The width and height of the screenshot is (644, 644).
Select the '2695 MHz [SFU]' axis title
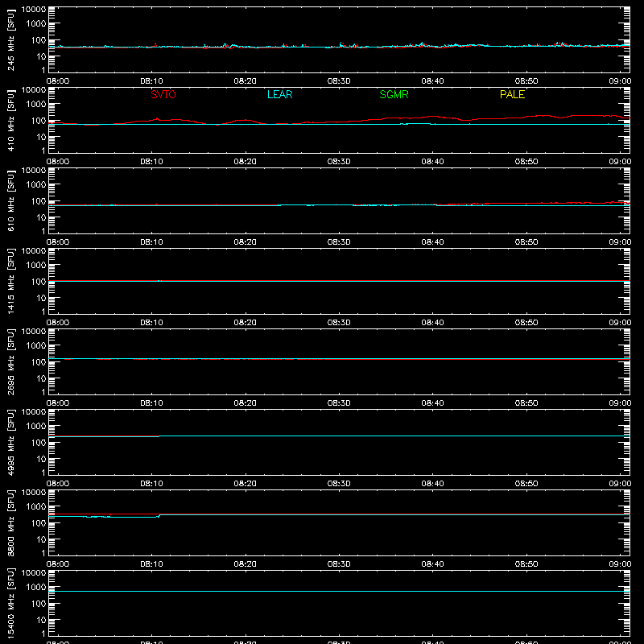click(x=11, y=361)
